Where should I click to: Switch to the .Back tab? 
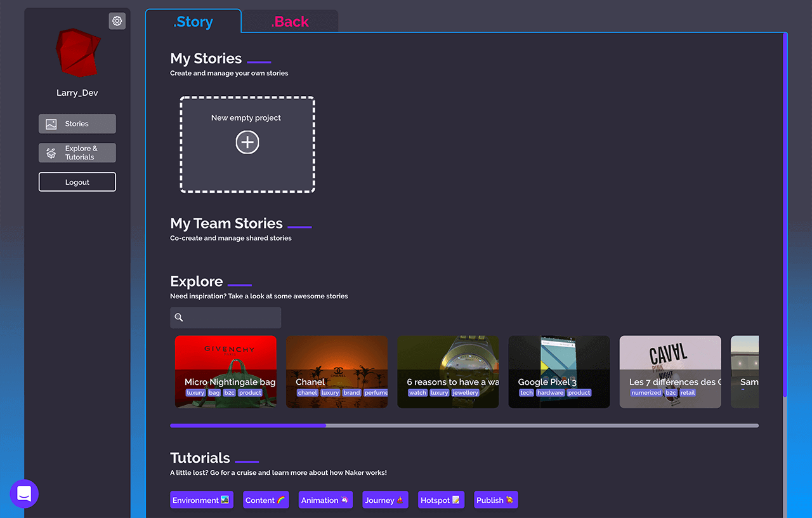pyautogui.click(x=290, y=22)
